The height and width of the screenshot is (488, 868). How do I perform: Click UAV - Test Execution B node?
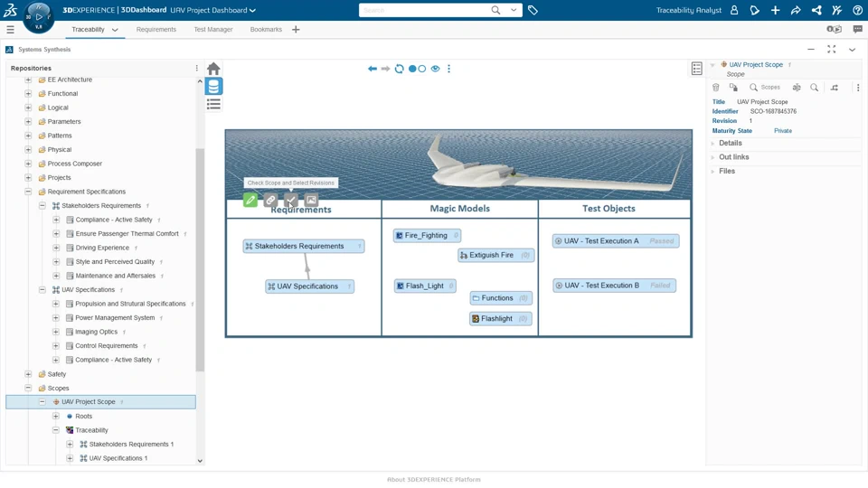pyautogui.click(x=614, y=286)
